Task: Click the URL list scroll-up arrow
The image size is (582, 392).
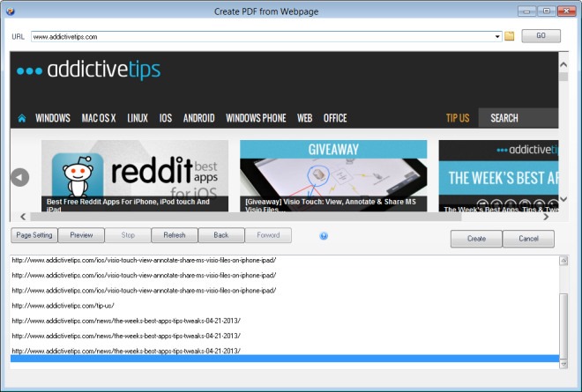Action: [x=563, y=261]
